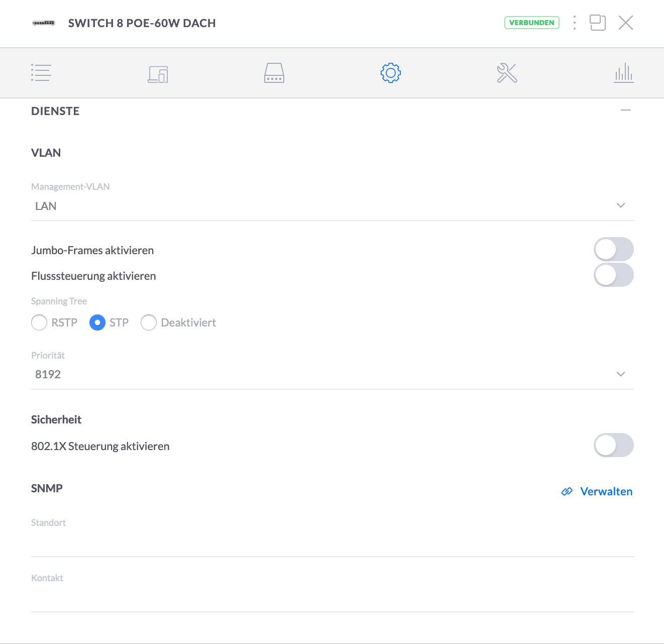Collapse the Dienste section
This screenshot has width=664, height=644.
click(x=626, y=110)
